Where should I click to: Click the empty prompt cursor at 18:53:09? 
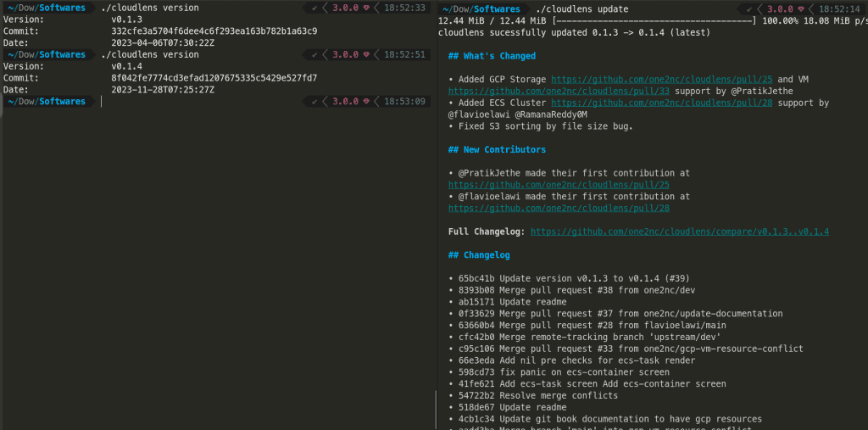tap(102, 101)
